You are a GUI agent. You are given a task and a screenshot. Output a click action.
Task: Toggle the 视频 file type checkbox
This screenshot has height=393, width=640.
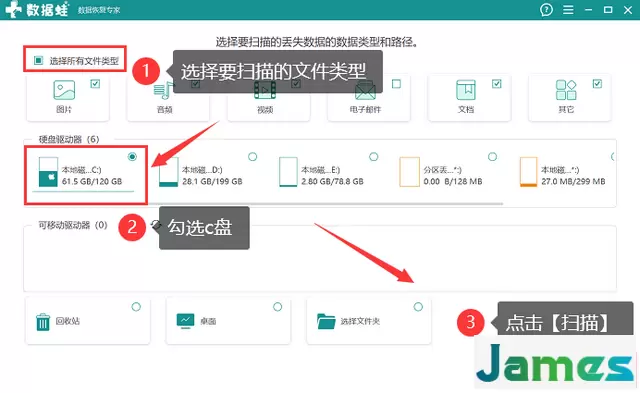point(296,84)
